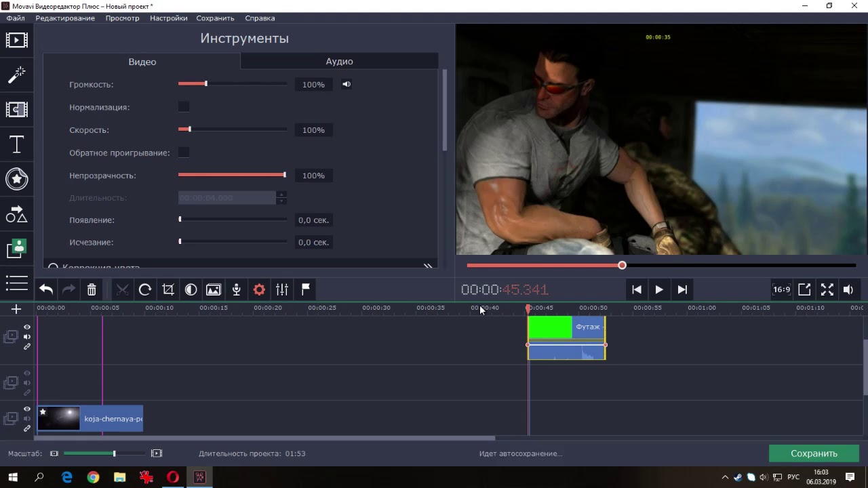The height and width of the screenshot is (488, 868).
Task: Toggle link icon on koja-chernaya track
Action: pos(27,428)
